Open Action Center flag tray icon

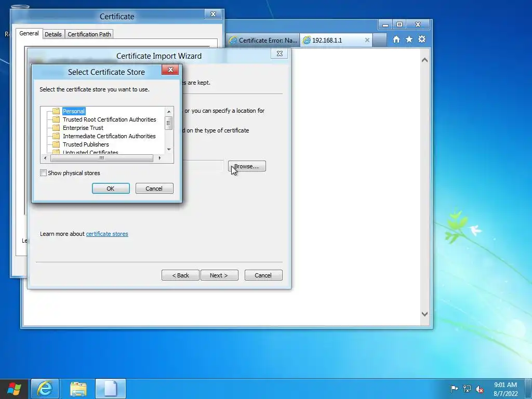tap(454, 389)
